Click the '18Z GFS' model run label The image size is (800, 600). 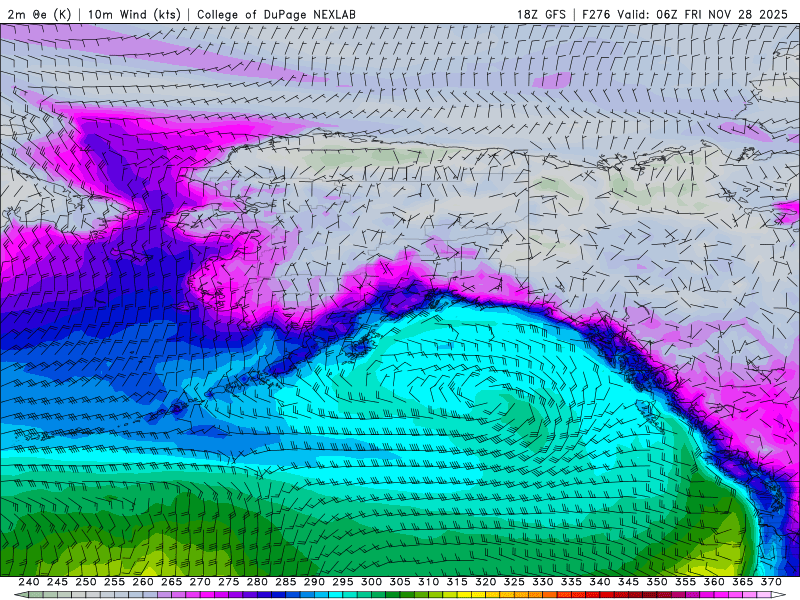tap(541, 14)
